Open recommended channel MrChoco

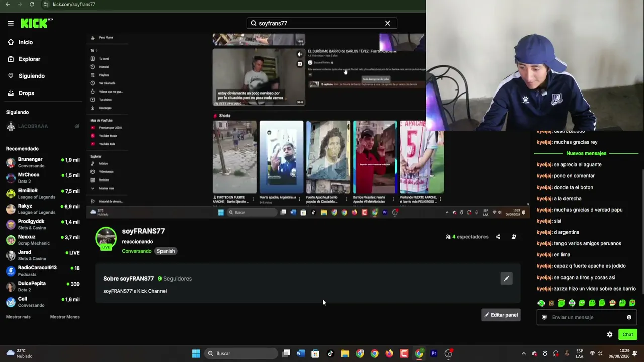point(43,178)
